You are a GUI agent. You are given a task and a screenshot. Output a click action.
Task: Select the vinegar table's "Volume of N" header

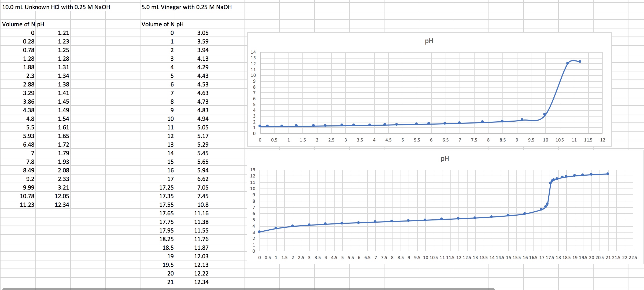point(158,24)
